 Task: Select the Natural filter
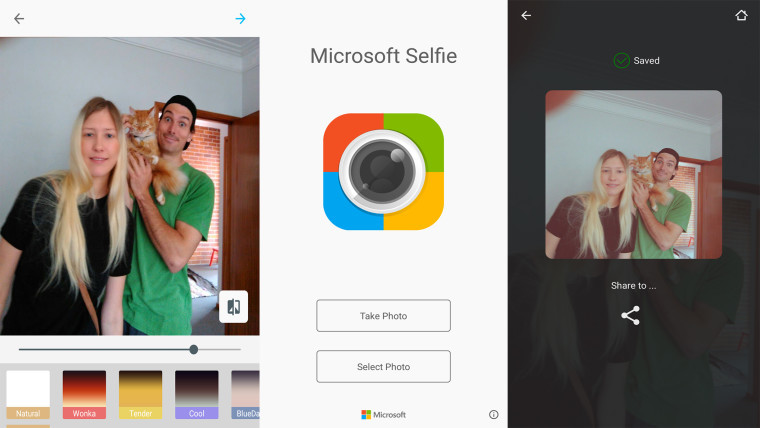tap(28, 395)
